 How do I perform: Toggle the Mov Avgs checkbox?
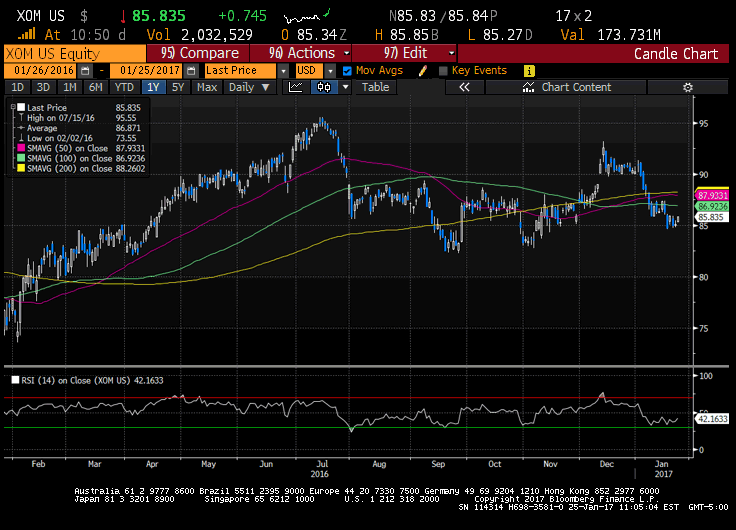[x=347, y=71]
